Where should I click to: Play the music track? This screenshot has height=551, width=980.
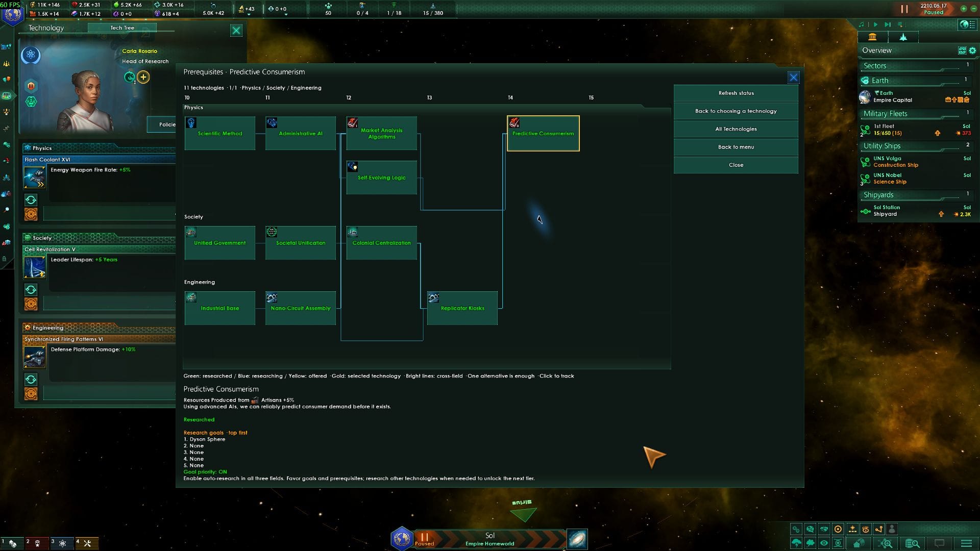point(875,24)
